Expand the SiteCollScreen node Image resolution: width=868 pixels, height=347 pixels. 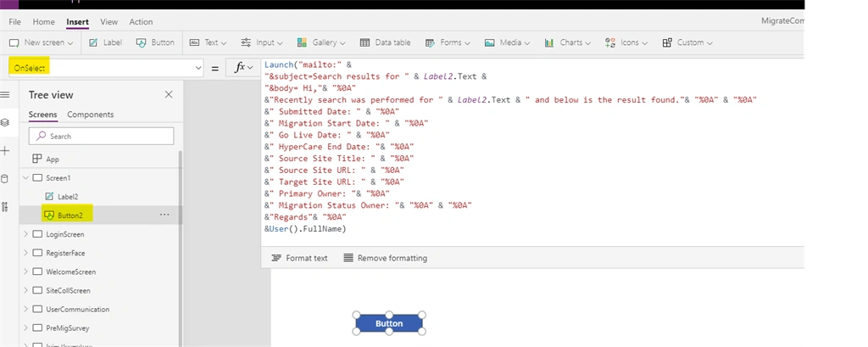(x=25, y=290)
